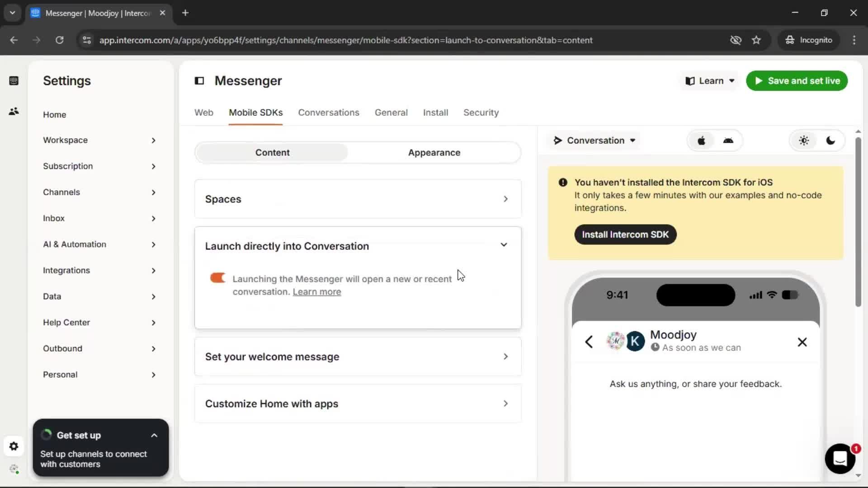Open the Learn more link
Viewport: 868px width, 488px height.
click(x=317, y=292)
